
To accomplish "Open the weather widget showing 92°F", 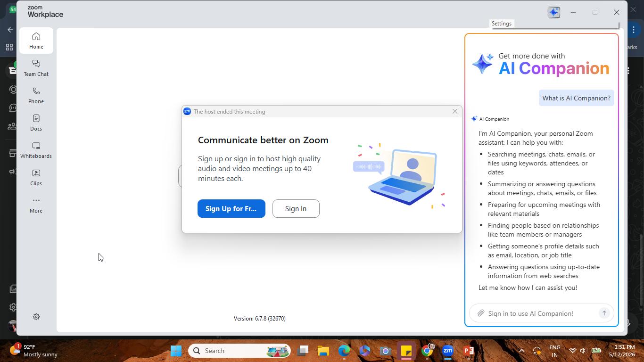I will click(34, 351).
